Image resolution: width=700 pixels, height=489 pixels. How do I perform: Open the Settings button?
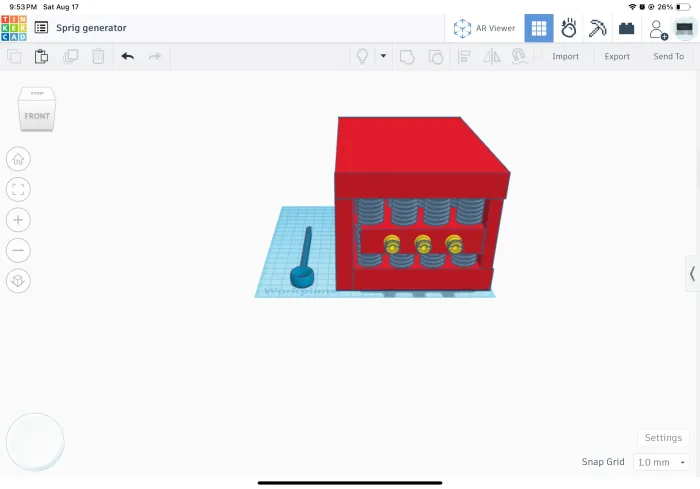coord(663,438)
